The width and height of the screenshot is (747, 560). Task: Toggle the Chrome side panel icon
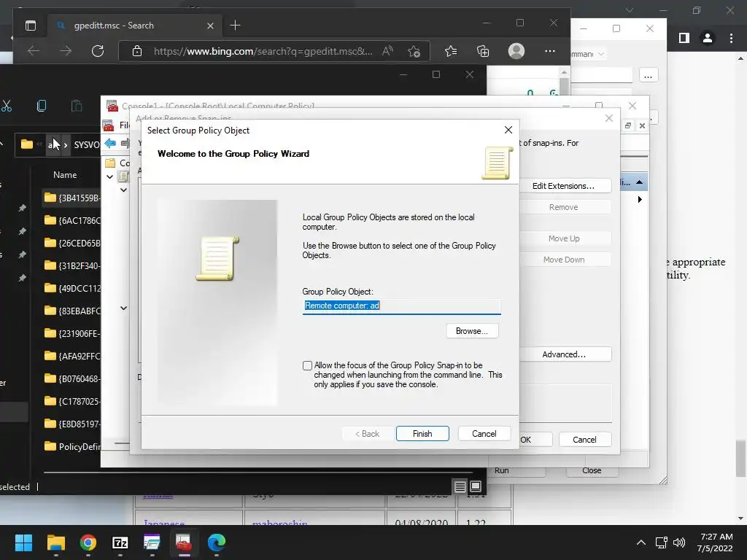684,38
